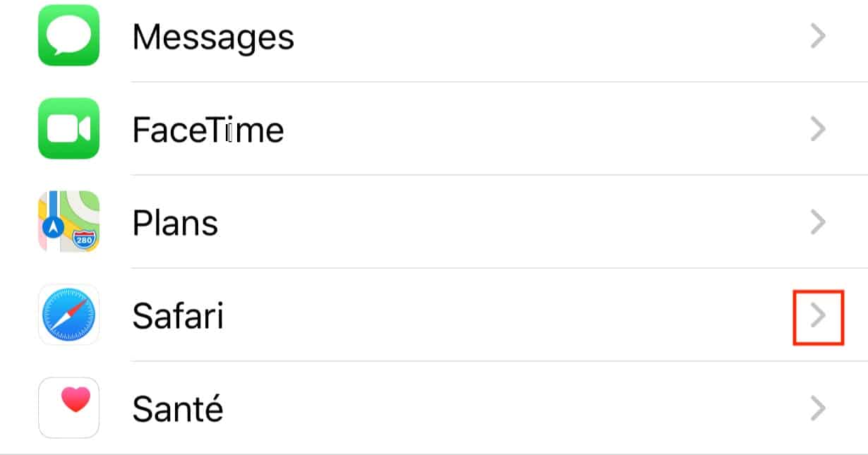This screenshot has width=868, height=455.
Task: Tap the Santé text label
Action: [178, 408]
